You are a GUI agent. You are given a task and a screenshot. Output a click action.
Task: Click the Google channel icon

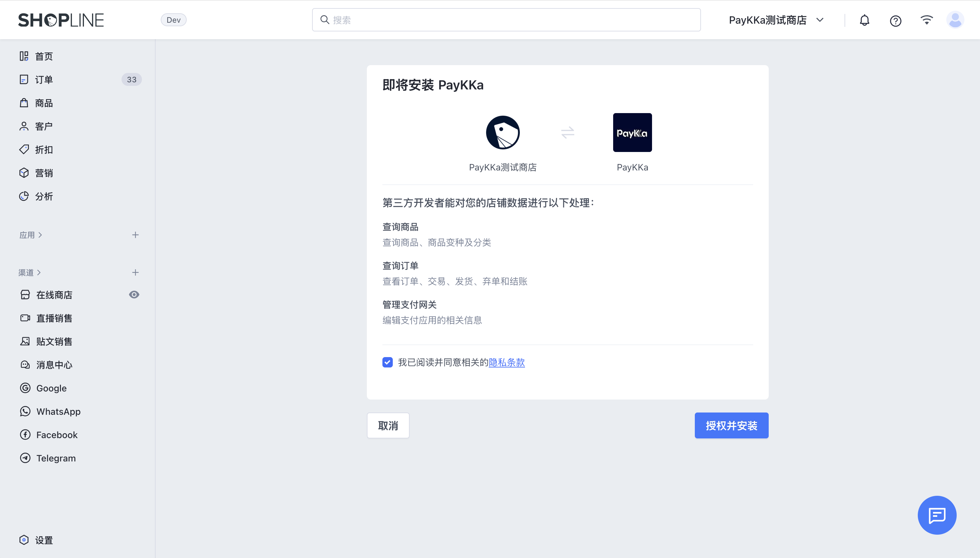(x=25, y=388)
